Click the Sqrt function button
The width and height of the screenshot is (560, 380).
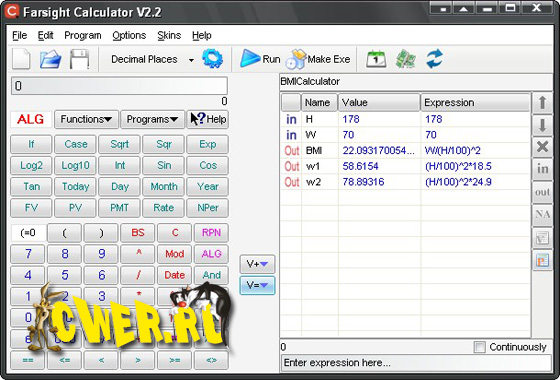(119, 144)
